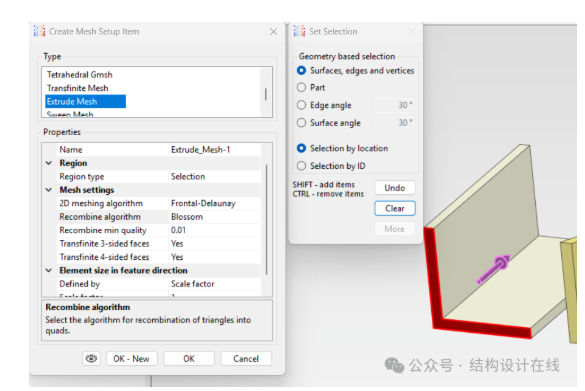Click the Type list scrollbar
Viewport: 585px width, 391px height.
point(266,93)
